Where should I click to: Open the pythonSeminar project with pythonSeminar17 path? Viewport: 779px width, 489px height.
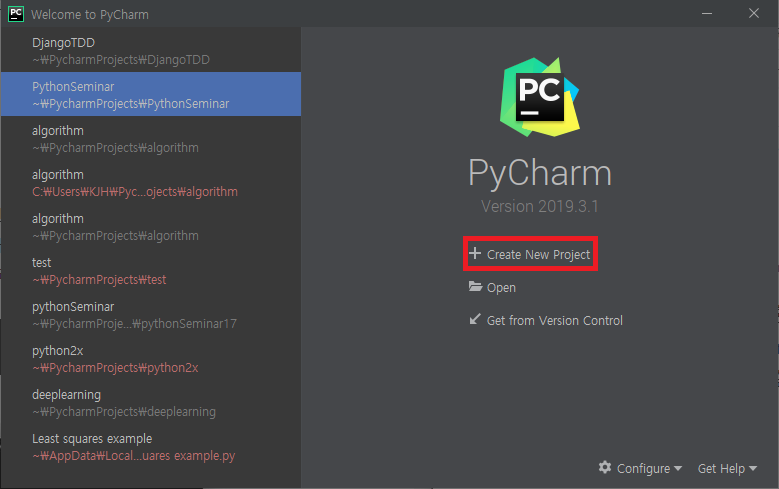151,314
